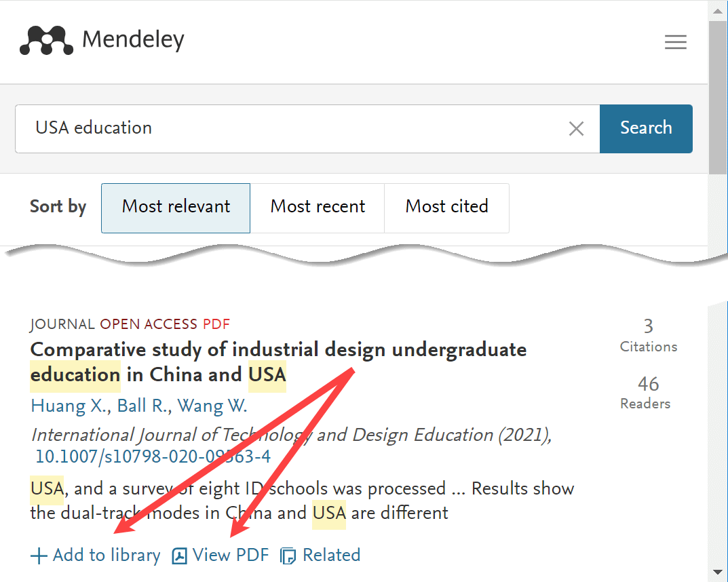728x582 pixels.
Task: Select author Wang W.
Action: (212, 405)
